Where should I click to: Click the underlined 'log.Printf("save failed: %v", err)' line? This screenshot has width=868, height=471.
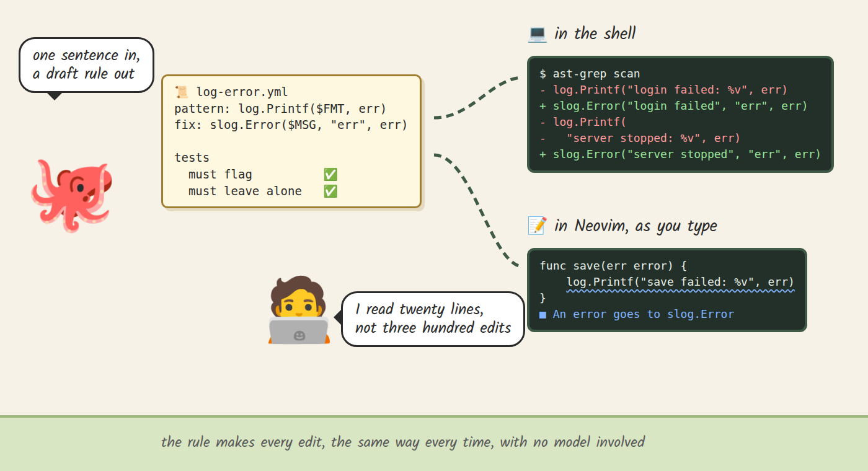pyautogui.click(x=680, y=282)
